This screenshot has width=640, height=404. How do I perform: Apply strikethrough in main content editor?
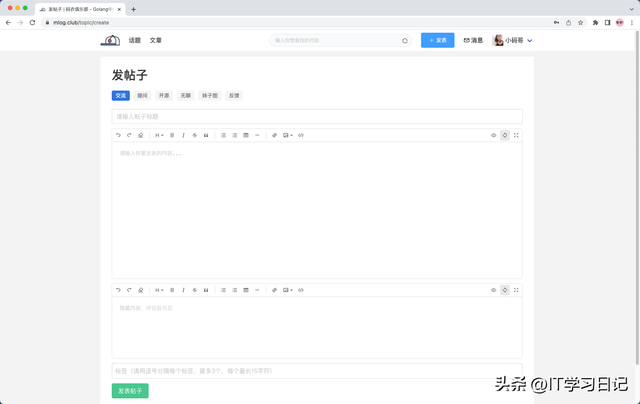pyautogui.click(x=195, y=135)
